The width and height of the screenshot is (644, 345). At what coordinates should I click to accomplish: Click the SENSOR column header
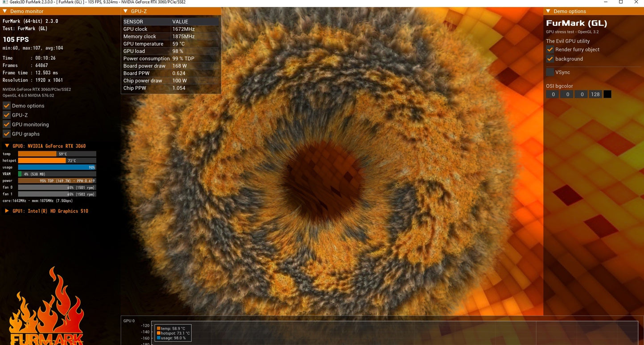pyautogui.click(x=133, y=21)
